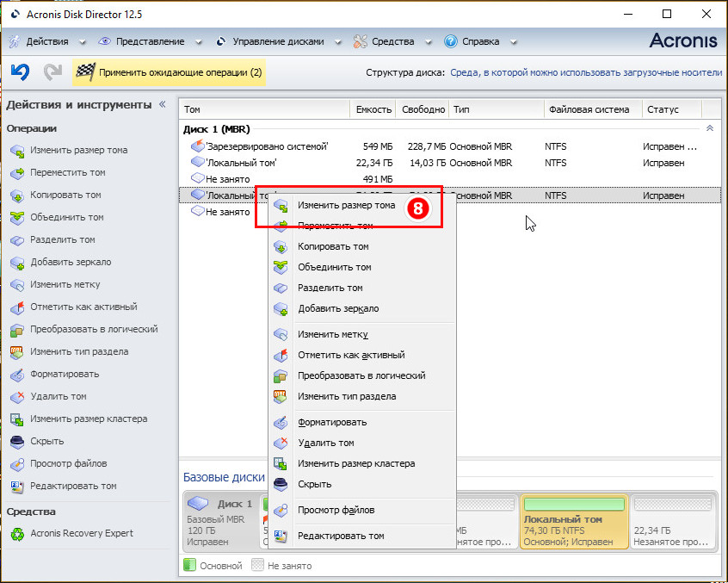The width and height of the screenshot is (728, 583).
Task: Click Преобразовать в логический sidebar link
Action: tap(94, 329)
